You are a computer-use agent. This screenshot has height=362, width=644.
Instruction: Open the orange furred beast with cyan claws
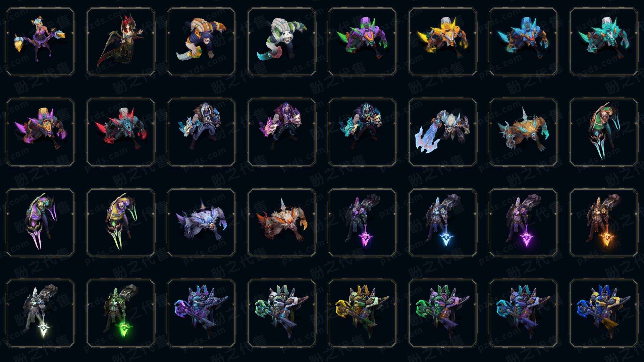(523, 132)
